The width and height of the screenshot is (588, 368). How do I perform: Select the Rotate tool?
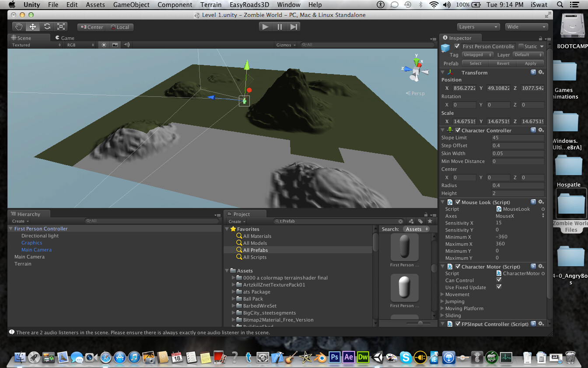47,26
